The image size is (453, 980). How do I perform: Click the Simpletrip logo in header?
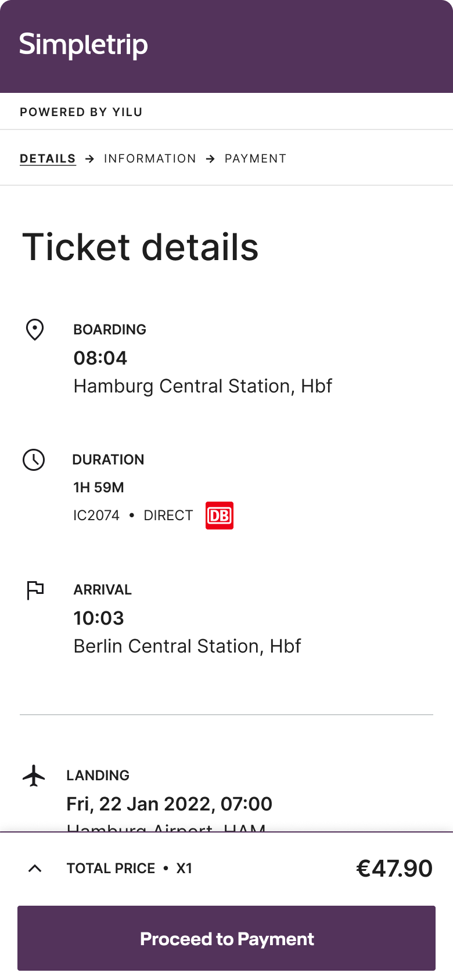(x=84, y=45)
